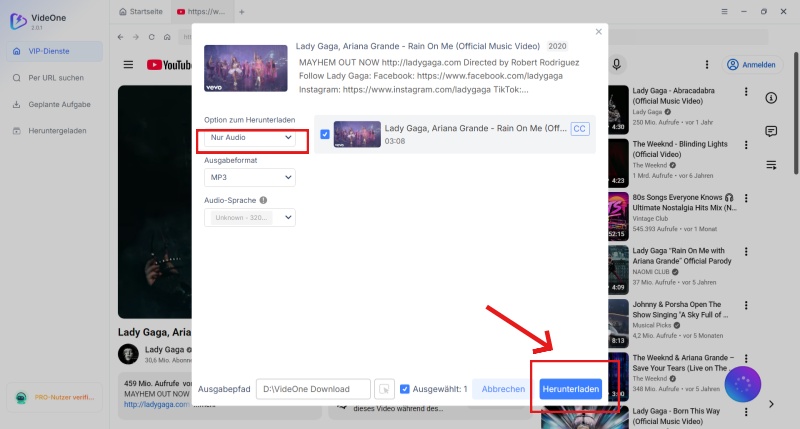Viewport: 800px width, 429px height.
Task: Click the Anmelden sign-in button
Action: coord(752,65)
